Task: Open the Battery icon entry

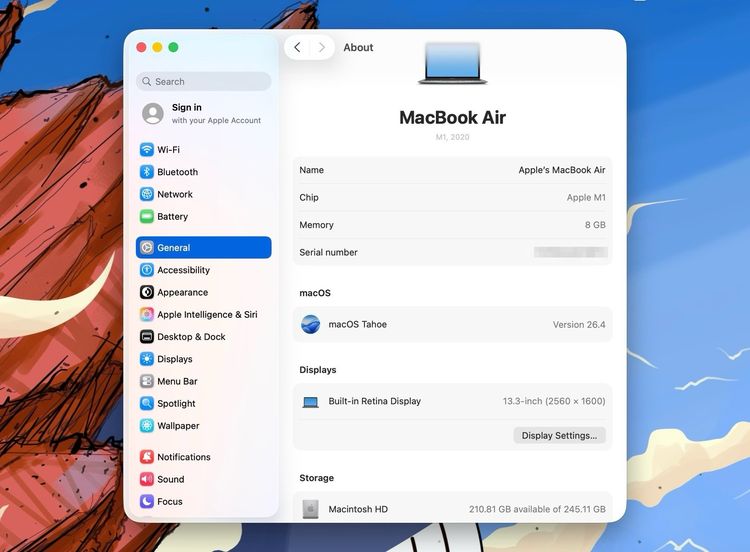Action: pyautogui.click(x=147, y=217)
